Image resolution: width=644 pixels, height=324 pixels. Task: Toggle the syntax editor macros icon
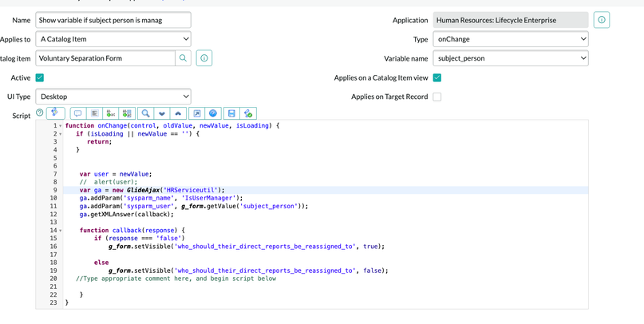55,113
